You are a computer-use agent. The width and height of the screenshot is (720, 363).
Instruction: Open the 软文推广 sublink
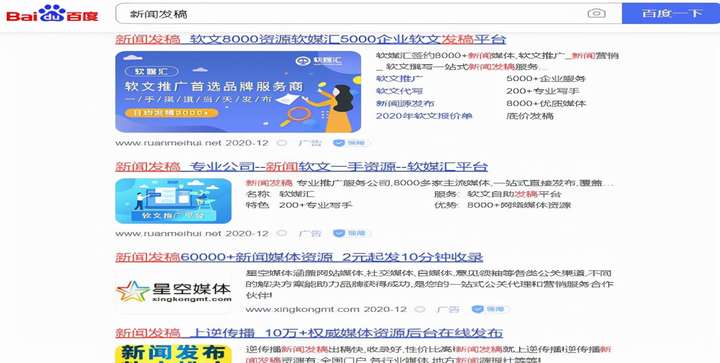pyautogui.click(x=399, y=78)
